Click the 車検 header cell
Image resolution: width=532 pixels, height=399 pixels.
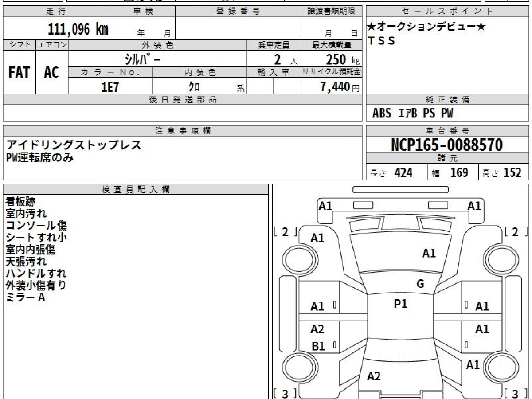tap(142, 12)
